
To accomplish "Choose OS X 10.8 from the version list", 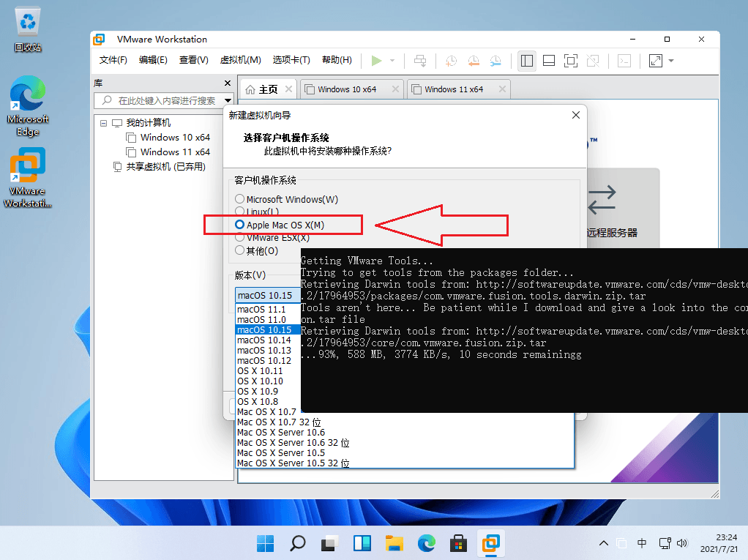I will 268,402.
